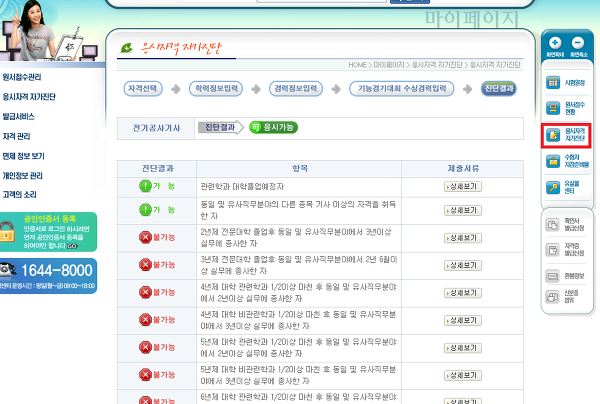Image resolution: width=600 pixels, height=404 pixels.
Task: Open 개인정보 관리 in the left menu
Action: [x=22, y=176]
